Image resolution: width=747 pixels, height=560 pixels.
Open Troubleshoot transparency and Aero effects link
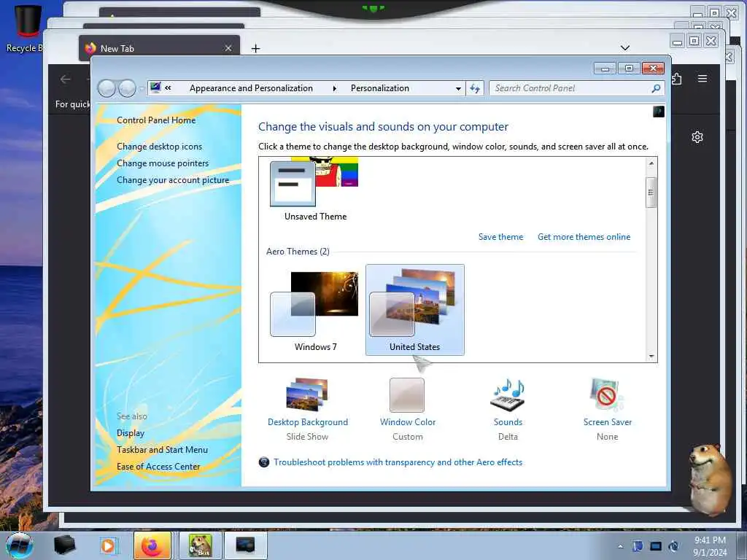398,462
